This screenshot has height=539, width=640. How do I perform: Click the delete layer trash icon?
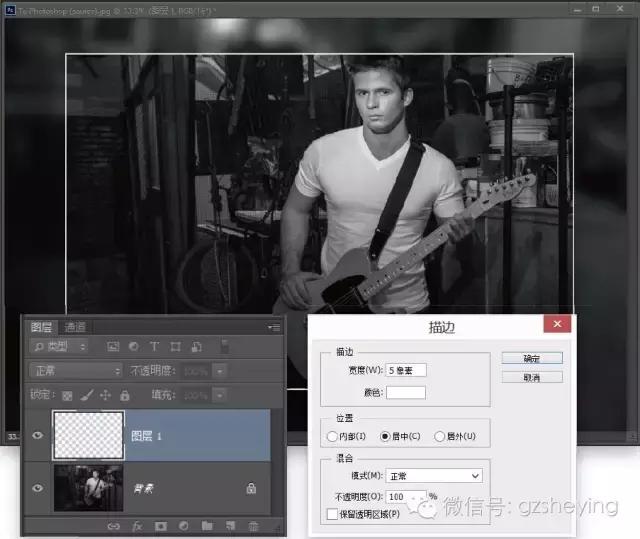click(253, 525)
